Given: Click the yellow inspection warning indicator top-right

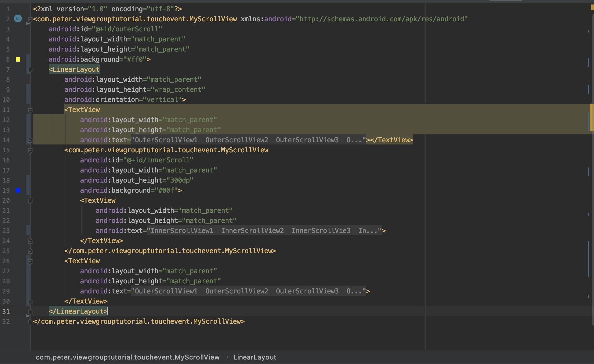Looking at the screenshot, I should 592,8.
